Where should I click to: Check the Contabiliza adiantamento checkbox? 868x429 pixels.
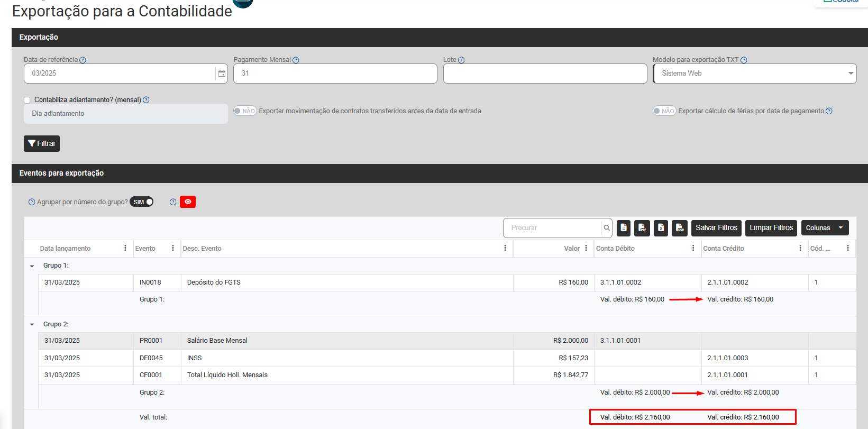pos(27,100)
